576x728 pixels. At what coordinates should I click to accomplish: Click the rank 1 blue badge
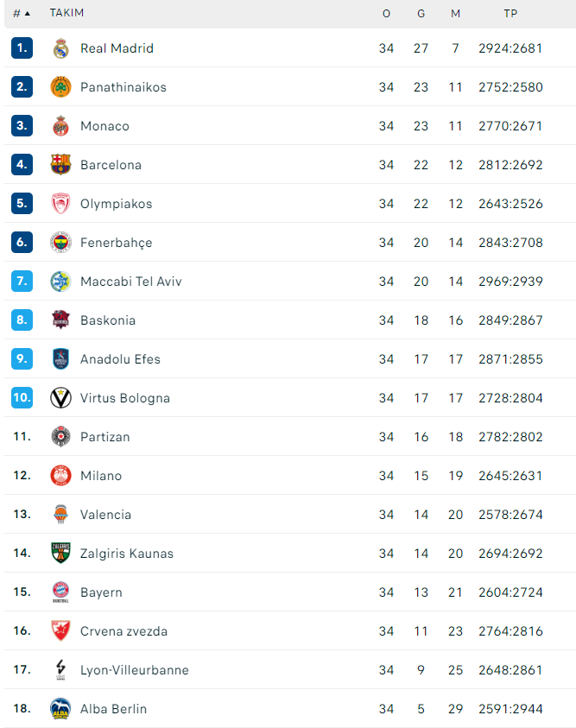(22, 47)
